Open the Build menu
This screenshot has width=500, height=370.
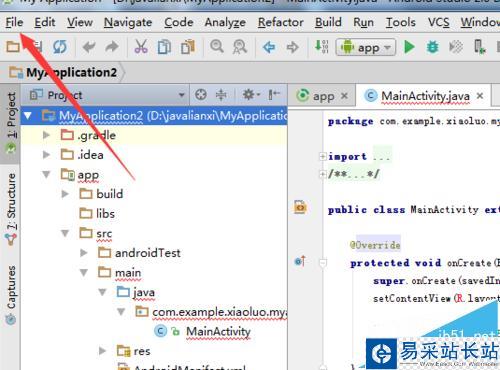pos(328,22)
